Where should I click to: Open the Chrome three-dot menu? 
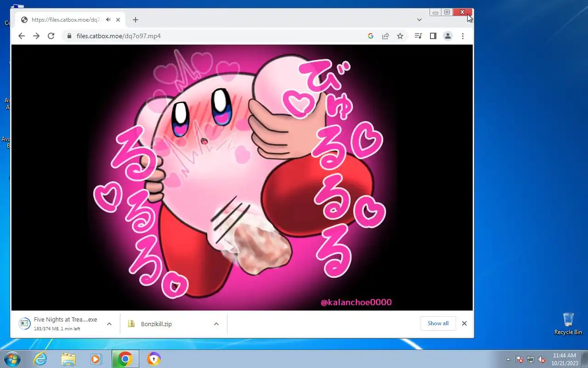click(x=463, y=36)
